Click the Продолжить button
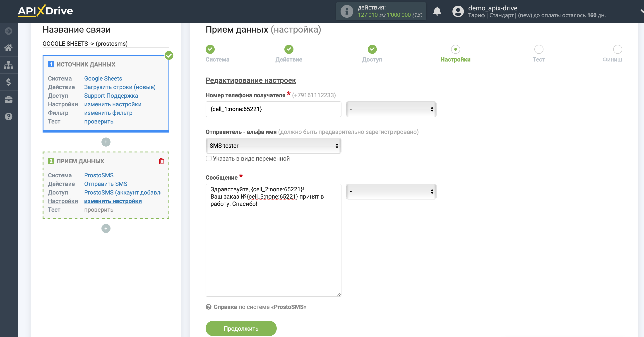 241,328
